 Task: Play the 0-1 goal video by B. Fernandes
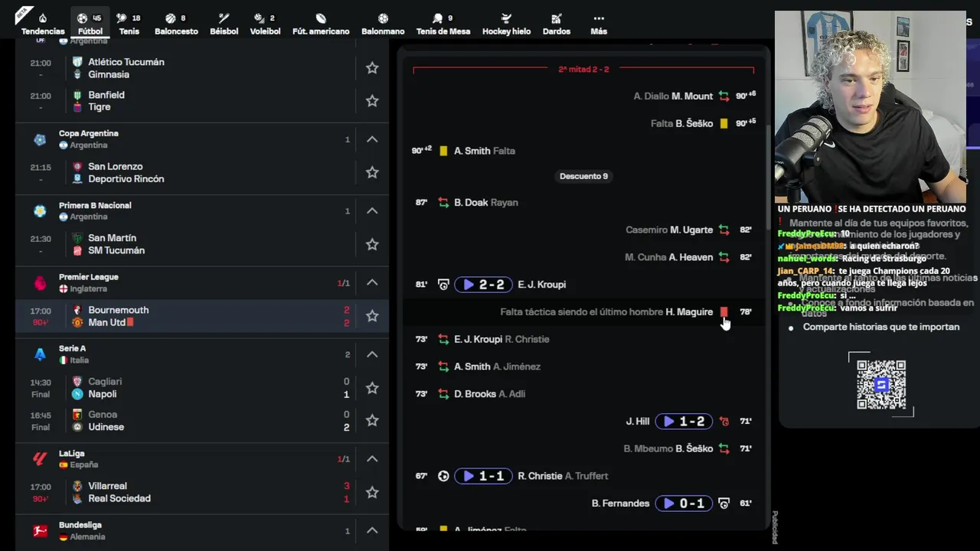[x=684, y=504]
